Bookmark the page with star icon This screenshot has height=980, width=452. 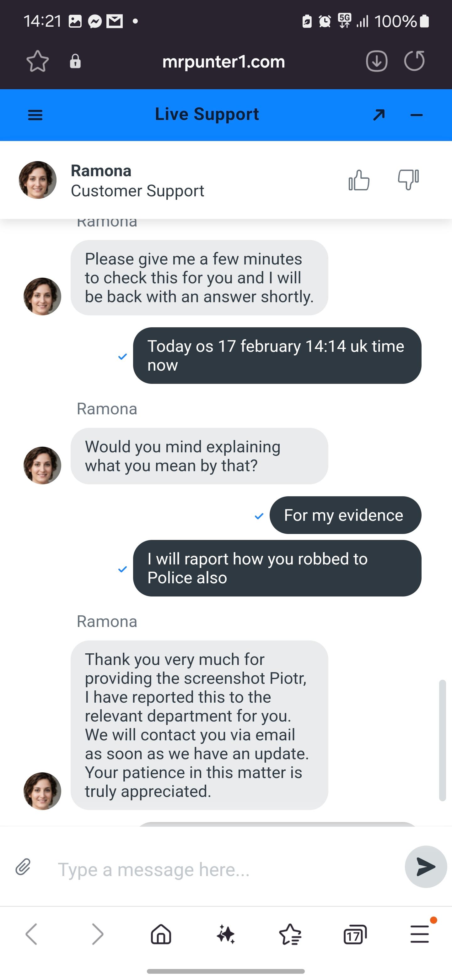click(x=38, y=61)
